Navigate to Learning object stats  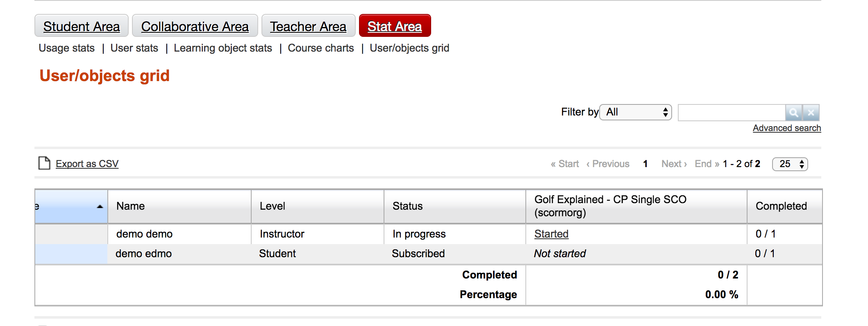tap(223, 48)
